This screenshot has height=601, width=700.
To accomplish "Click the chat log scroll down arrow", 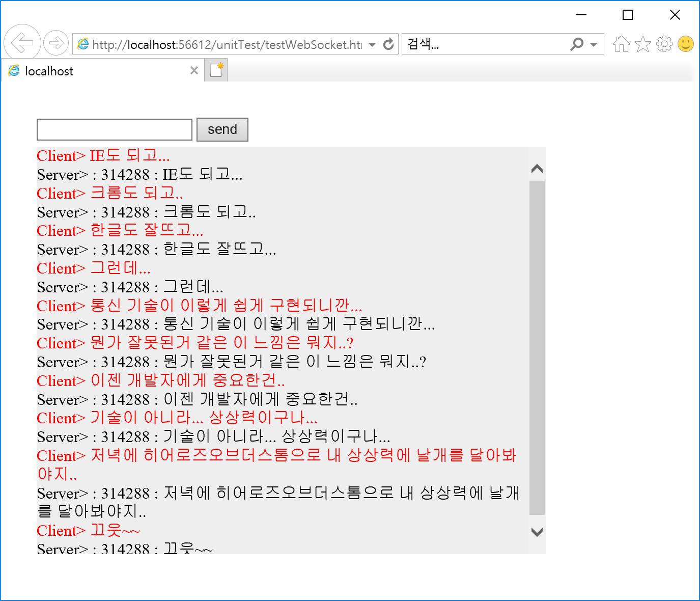I will (x=537, y=532).
